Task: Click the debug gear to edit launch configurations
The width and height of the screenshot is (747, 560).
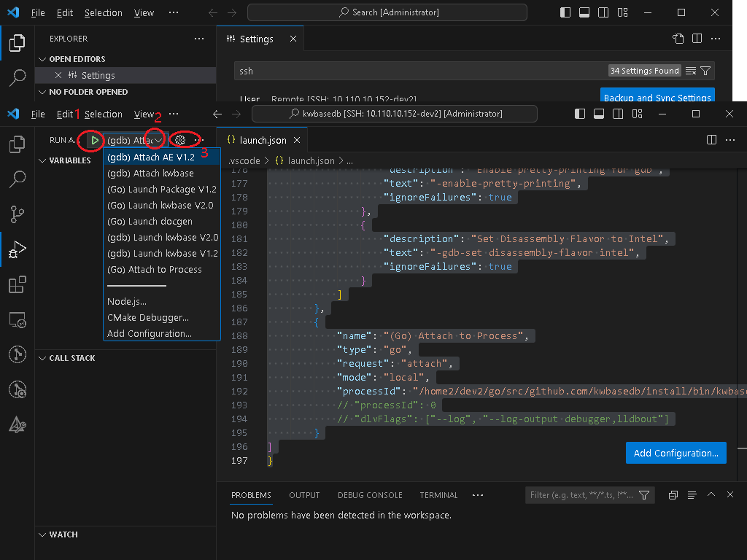Action: (182, 139)
